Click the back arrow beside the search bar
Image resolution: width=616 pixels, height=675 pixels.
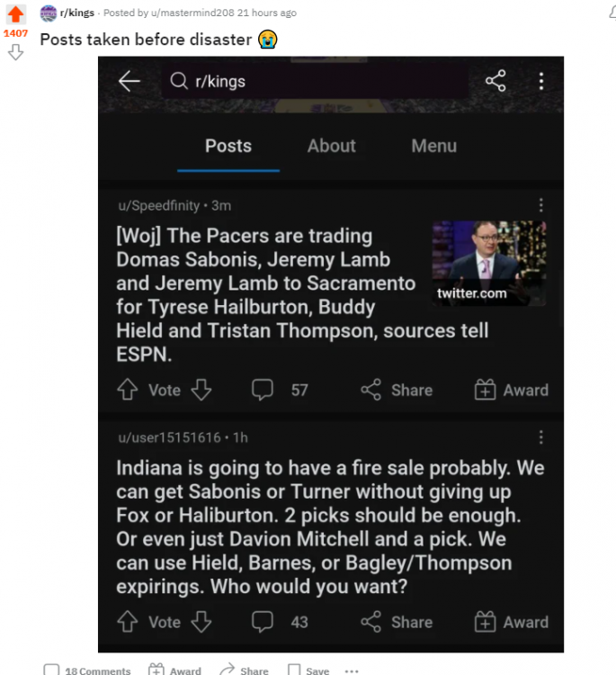pyautogui.click(x=129, y=81)
